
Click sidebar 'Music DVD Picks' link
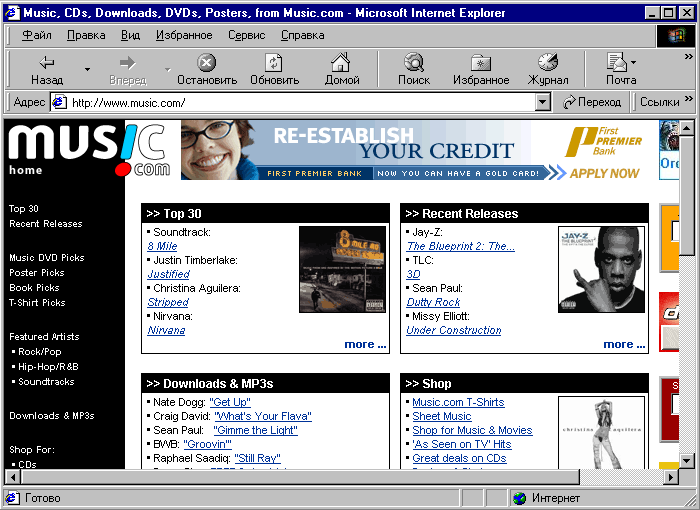pos(47,258)
